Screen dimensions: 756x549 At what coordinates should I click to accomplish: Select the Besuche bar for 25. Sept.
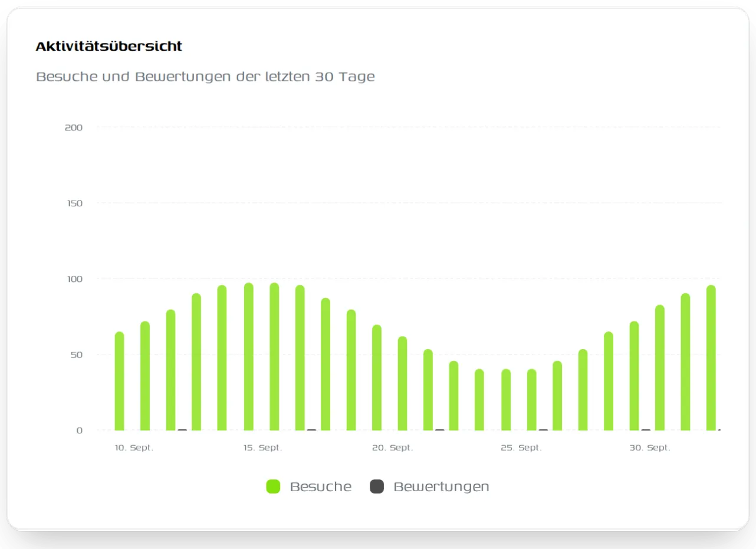click(x=506, y=400)
